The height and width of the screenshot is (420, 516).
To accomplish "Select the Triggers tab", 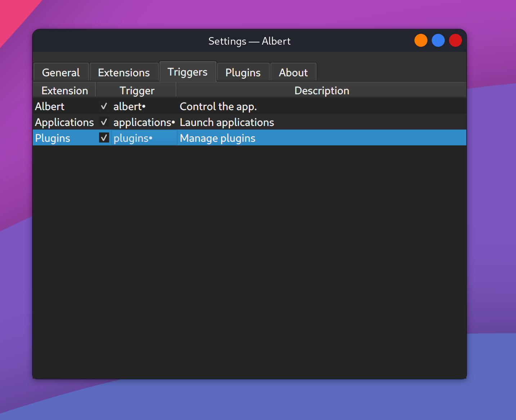I will [x=188, y=72].
